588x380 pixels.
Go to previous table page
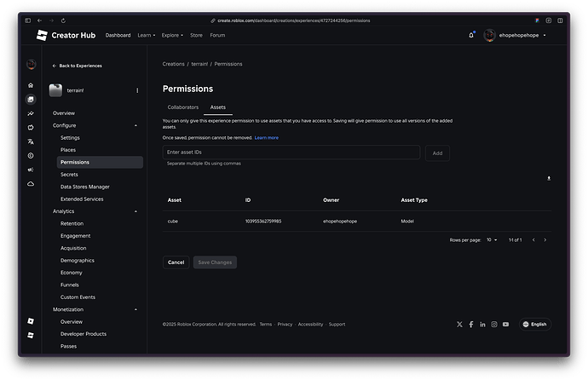(x=533, y=239)
